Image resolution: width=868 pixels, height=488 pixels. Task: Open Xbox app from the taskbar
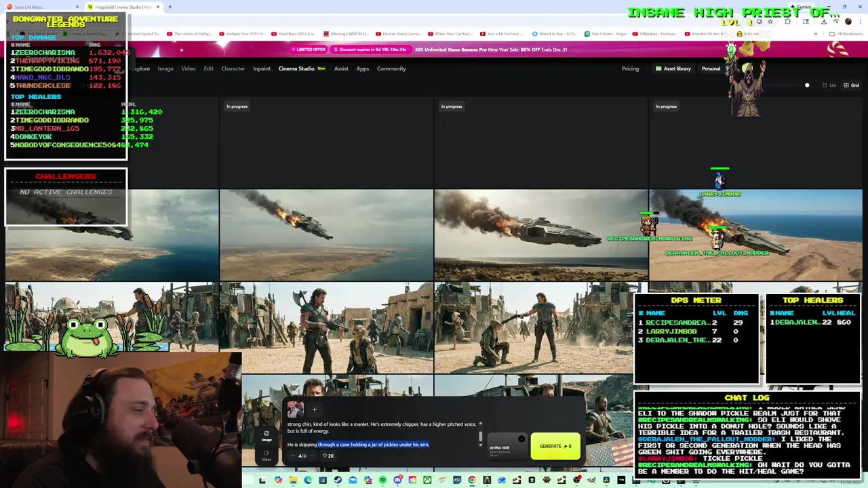pyautogui.click(x=427, y=480)
